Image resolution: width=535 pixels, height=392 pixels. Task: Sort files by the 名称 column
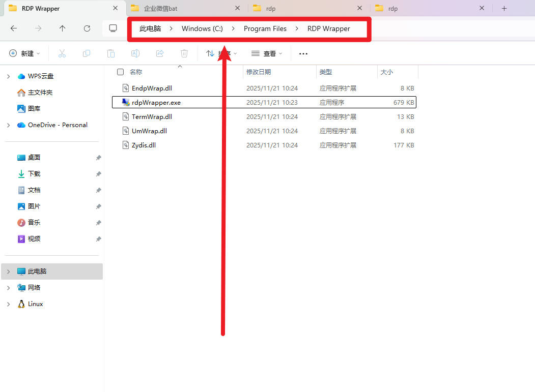click(136, 72)
